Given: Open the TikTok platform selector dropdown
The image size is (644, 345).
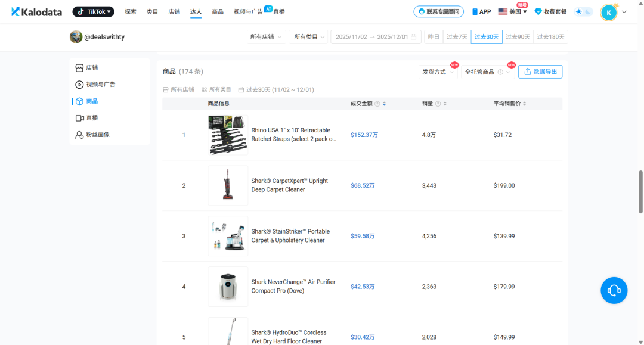Looking at the screenshot, I should pos(93,11).
